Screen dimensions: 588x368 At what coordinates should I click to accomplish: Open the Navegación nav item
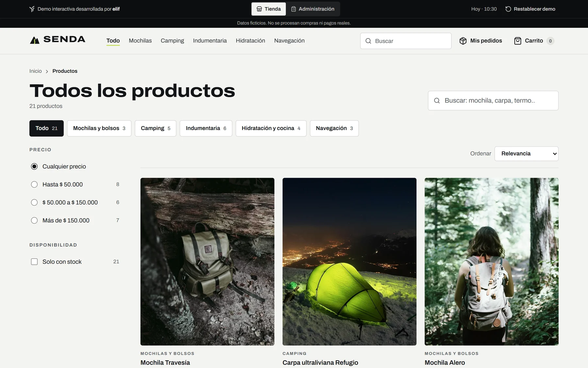(289, 41)
